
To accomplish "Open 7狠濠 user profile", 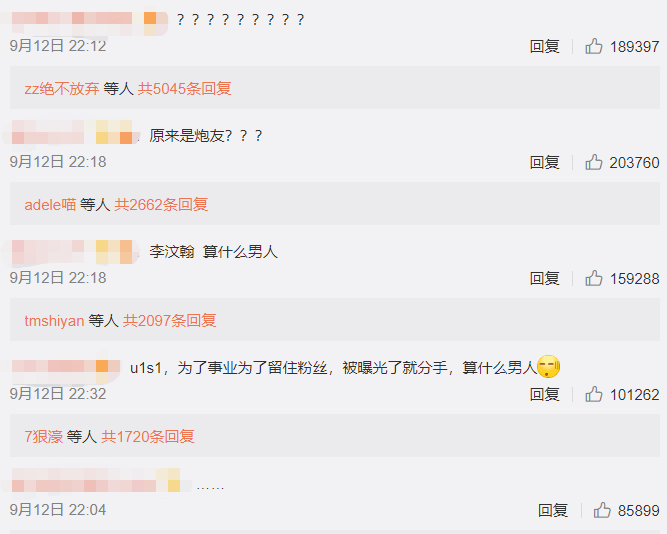I will pos(43,437).
